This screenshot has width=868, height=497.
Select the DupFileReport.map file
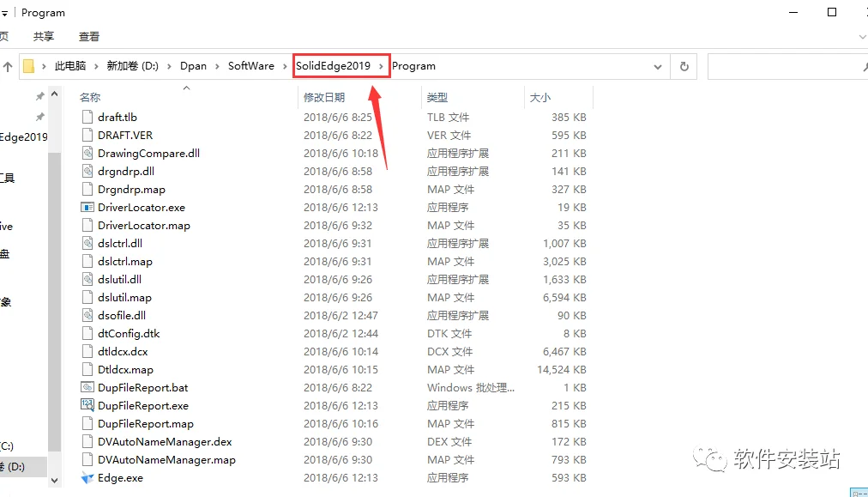(146, 424)
